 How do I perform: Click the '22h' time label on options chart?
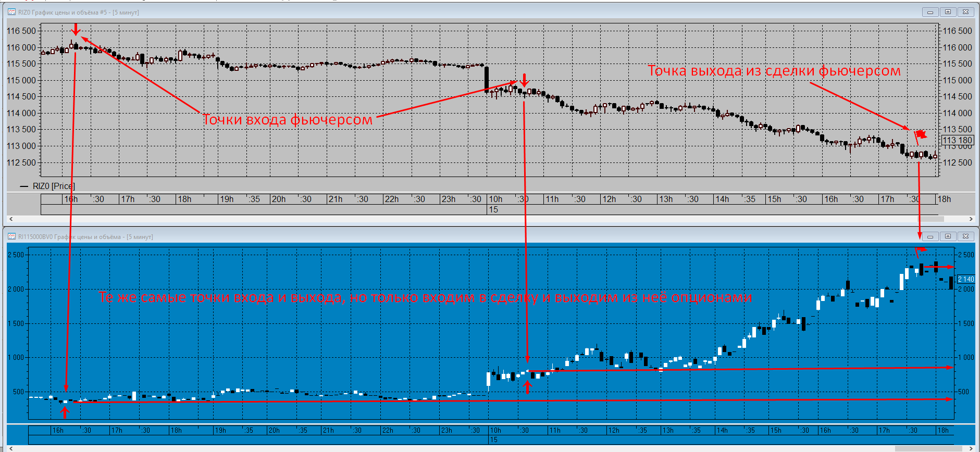point(388,431)
